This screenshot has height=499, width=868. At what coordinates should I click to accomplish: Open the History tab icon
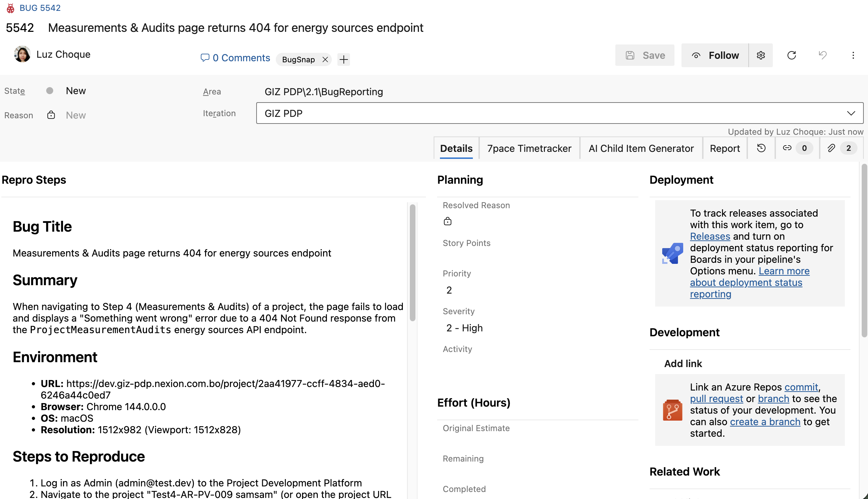pyautogui.click(x=761, y=148)
